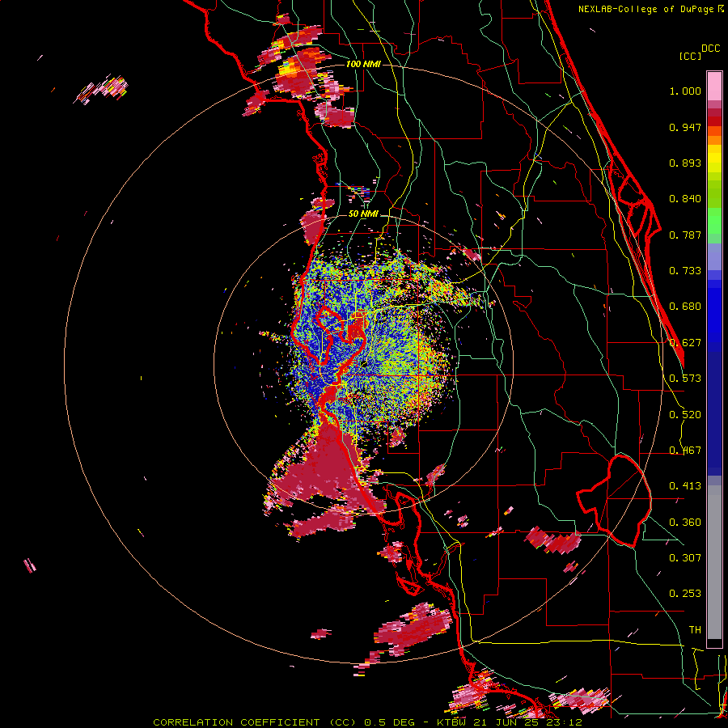This screenshot has height=728, width=728.
Task: Select the 0.947 scale value
Action: [685, 127]
